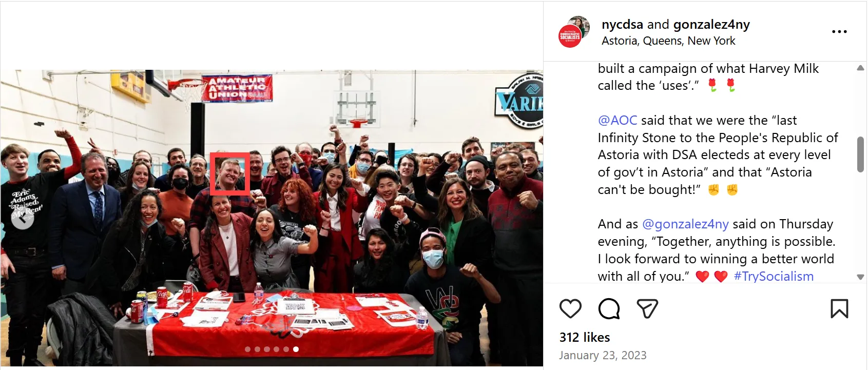
Task: Follow the @AOC mention link
Action: (x=618, y=120)
